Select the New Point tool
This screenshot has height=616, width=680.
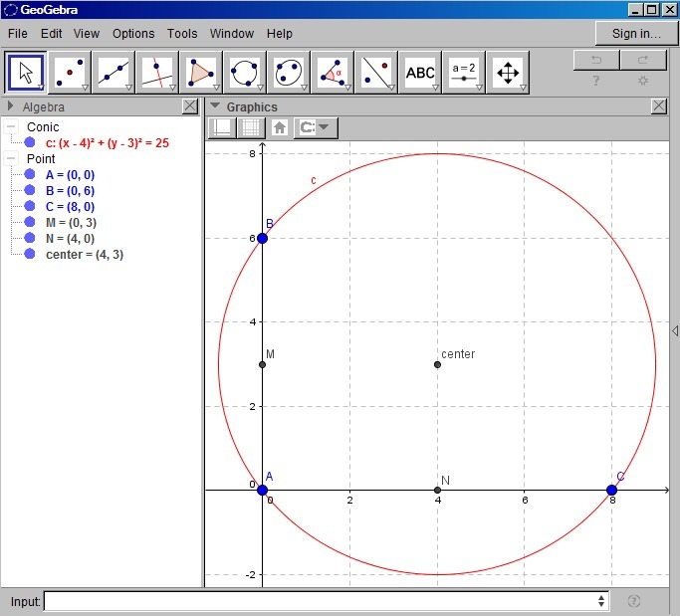click(70, 73)
